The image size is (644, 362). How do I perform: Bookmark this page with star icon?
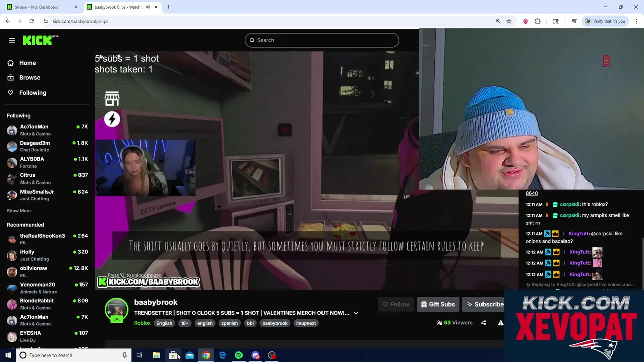coord(509,21)
